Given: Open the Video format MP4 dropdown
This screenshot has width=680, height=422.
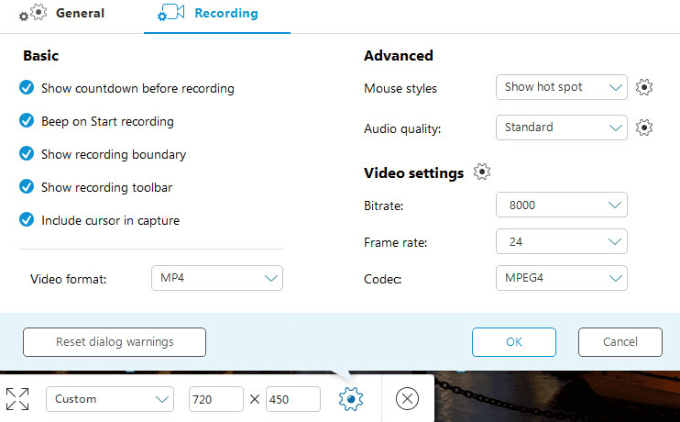Looking at the screenshot, I should pos(217,278).
